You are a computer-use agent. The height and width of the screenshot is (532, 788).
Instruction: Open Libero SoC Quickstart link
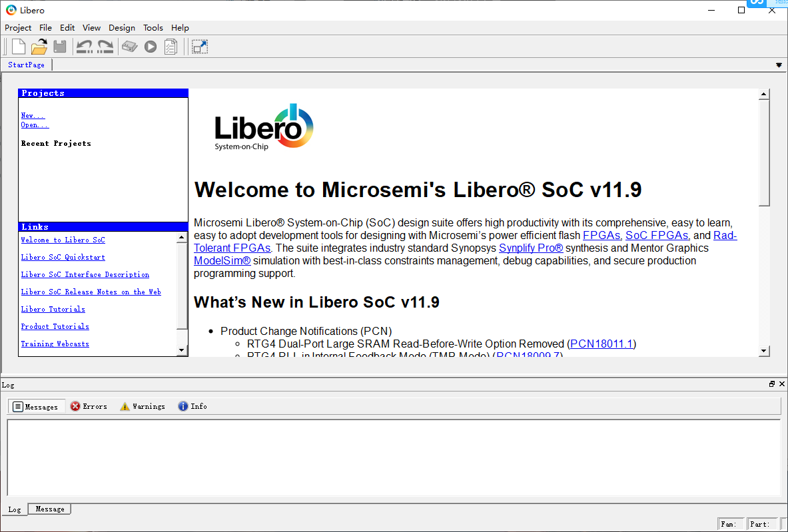pos(63,257)
